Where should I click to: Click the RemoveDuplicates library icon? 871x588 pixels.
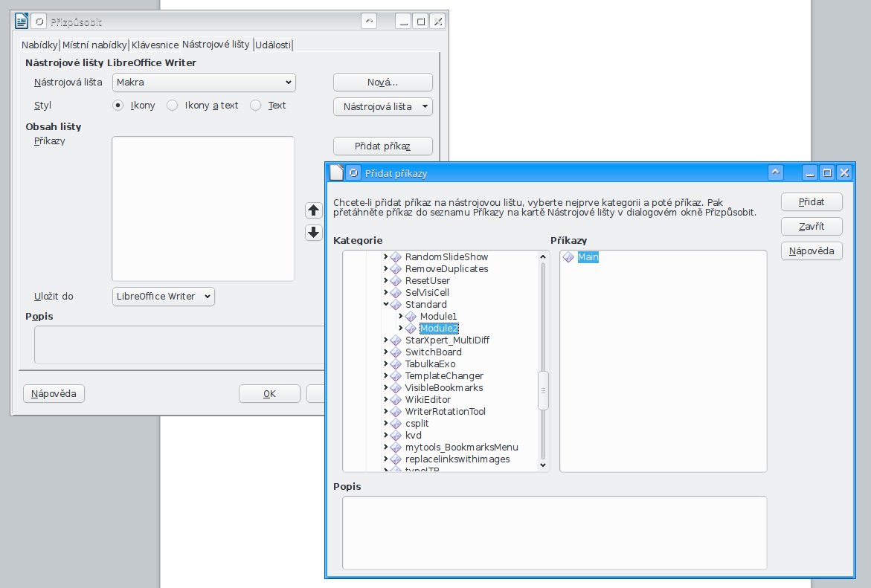396,269
